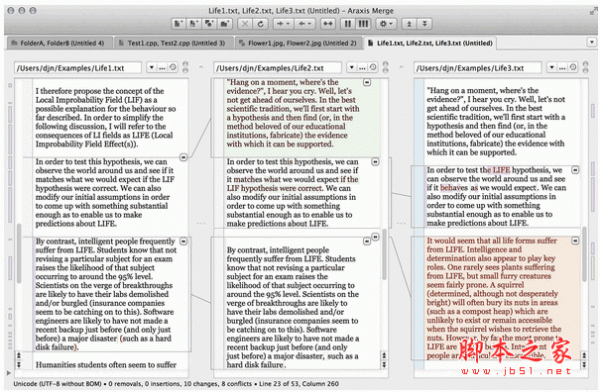Start a new folder comparison from toolbar

tap(225, 24)
